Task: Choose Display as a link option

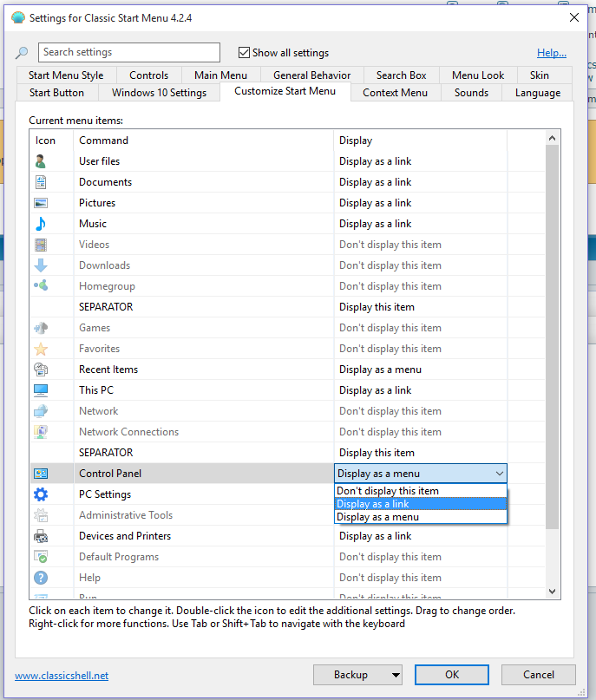Action: point(421,504)
